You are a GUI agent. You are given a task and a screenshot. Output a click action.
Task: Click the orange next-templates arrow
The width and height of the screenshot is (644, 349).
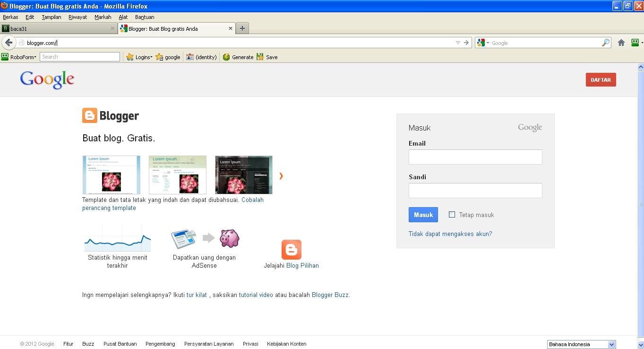(281, 176)
